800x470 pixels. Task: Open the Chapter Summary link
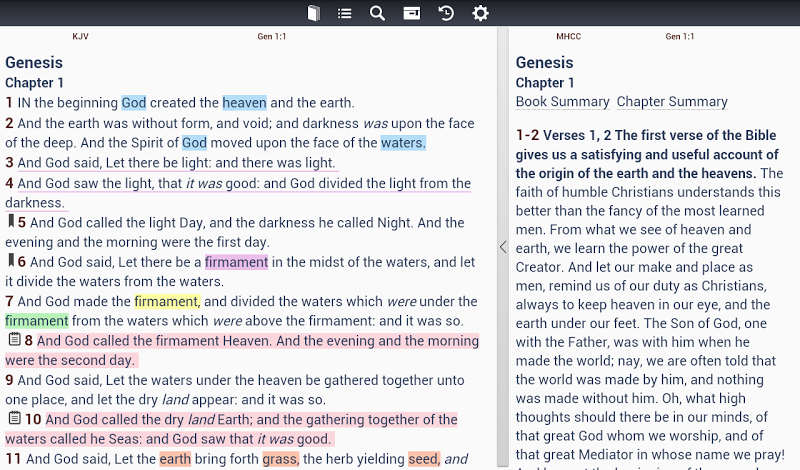pos(672,102)
